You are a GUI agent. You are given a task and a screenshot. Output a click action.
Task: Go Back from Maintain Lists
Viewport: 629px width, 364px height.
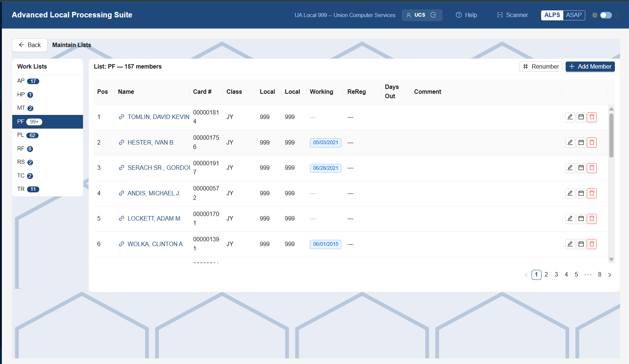[x=30, y=45]
